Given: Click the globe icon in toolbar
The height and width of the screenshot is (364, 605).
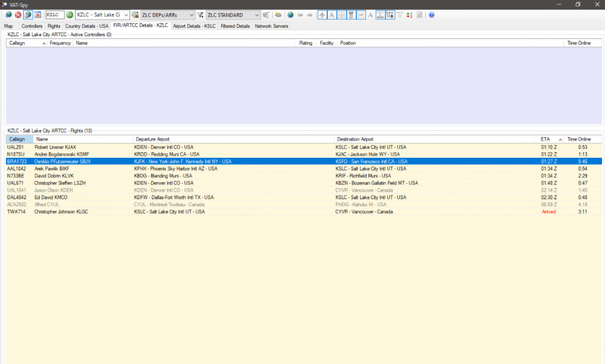Looking at the screenshot, I should pyautogui.click(x=290, y=15).
